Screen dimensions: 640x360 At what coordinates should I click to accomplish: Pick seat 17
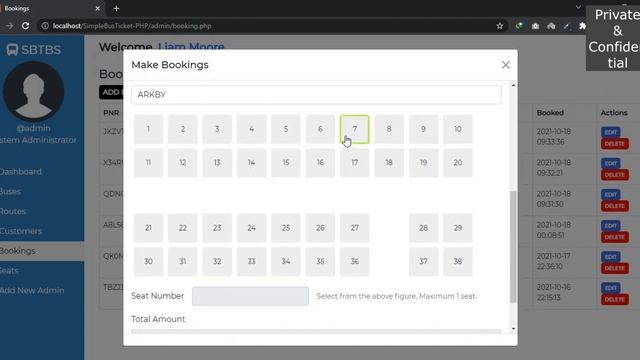pyautogui.click(x=354, y=162)
